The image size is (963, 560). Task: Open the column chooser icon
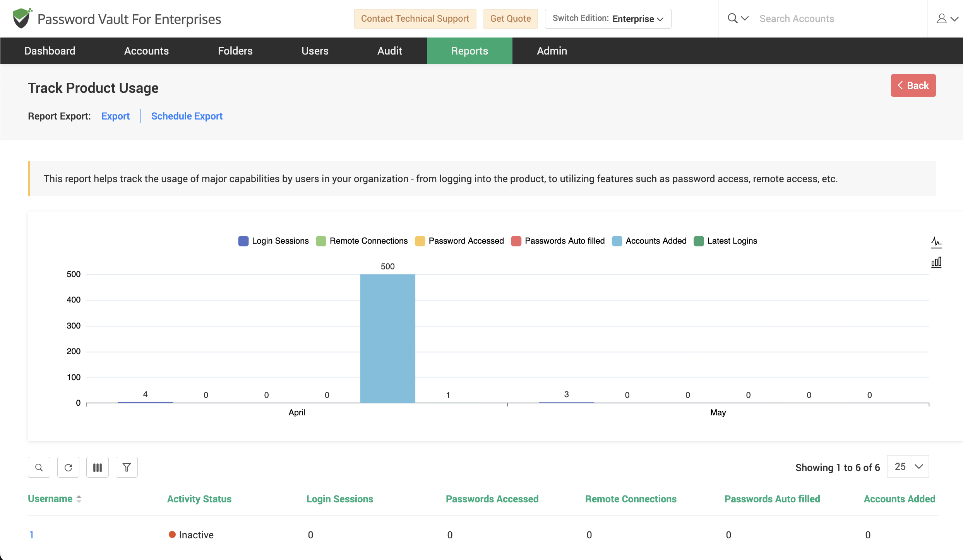(x=98, y=467)
